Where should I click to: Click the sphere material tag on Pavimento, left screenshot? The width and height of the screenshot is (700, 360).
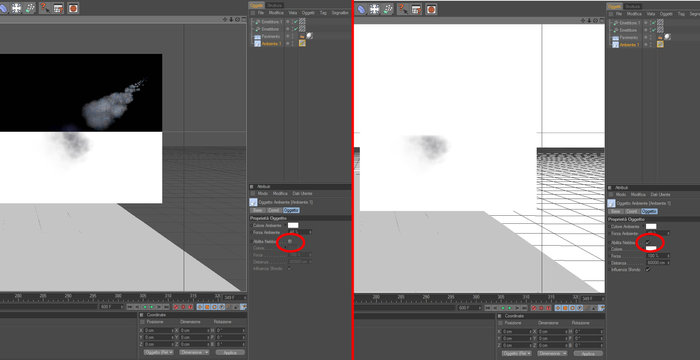309,36
